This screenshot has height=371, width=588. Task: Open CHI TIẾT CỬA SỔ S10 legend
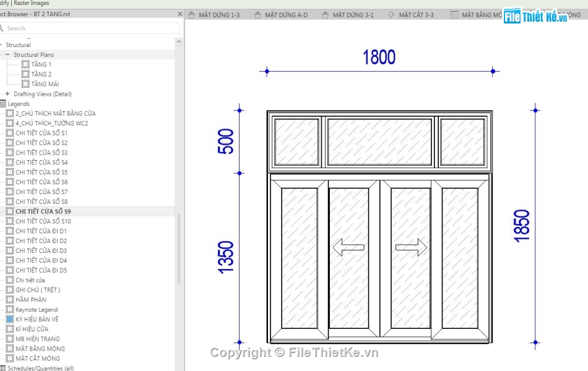pyautogui.click(x=43, y=221)
